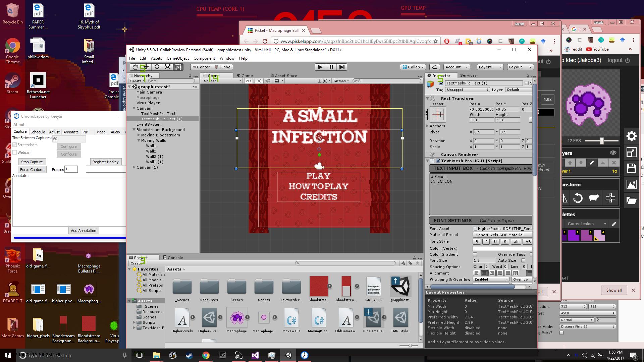Click Register Hotkey button
The width and height of the screenshot is (644, 362).
tap(106, 162)
